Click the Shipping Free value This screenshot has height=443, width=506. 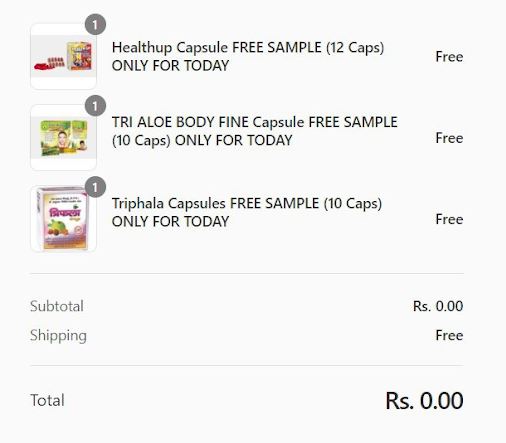[449, 335]
